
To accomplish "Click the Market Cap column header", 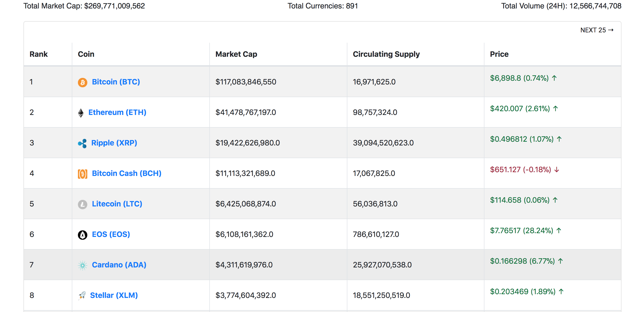I will pyautogui.click(x=236, y=54).
